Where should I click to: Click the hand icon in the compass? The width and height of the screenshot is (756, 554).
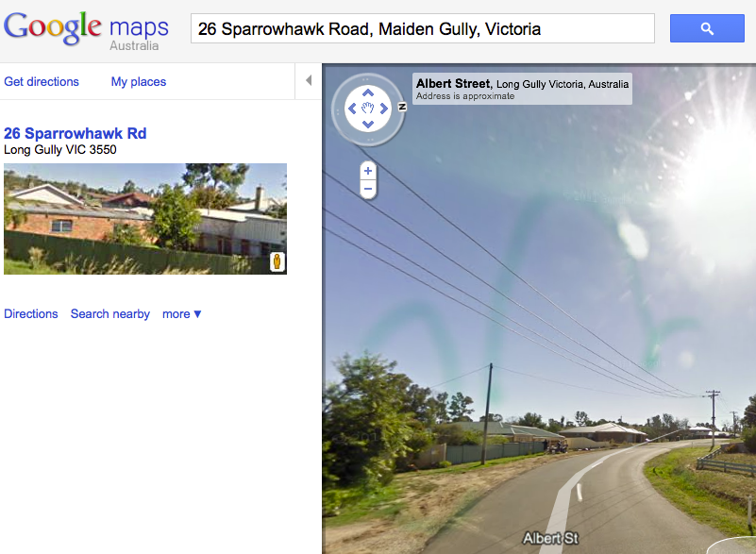coord(368,109)
